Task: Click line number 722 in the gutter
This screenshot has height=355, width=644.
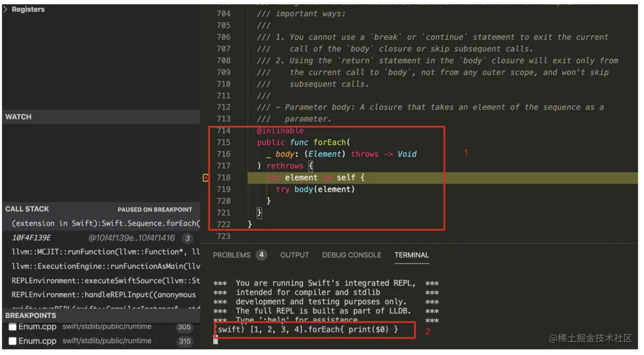Action: [x=224, y=225]
